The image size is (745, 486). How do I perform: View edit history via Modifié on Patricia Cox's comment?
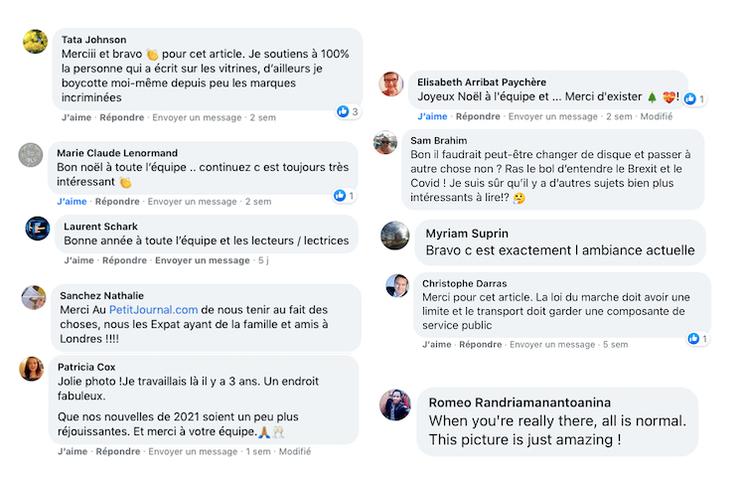point(296,451)
